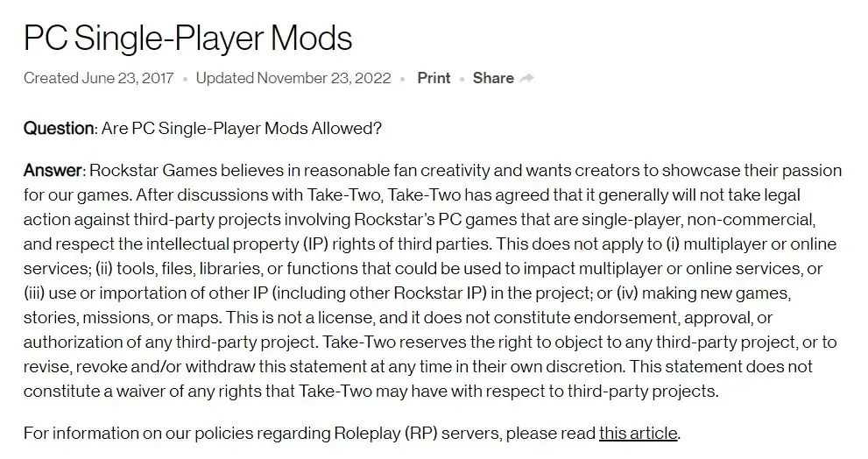Open the Share text link
868x459 pixels.
point(493,78)
